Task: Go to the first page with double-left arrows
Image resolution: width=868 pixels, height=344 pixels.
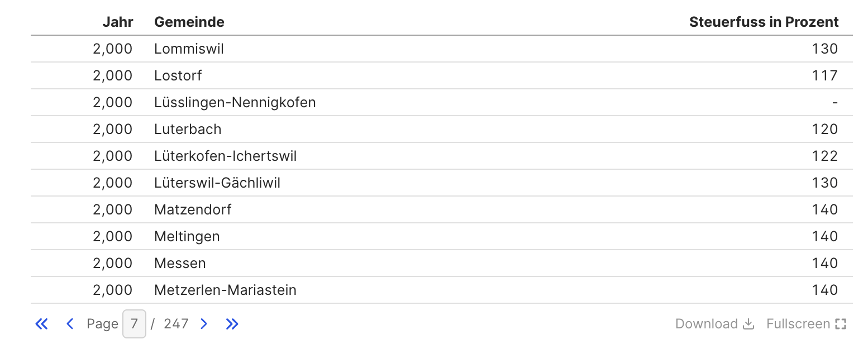Action: (42, 324)
